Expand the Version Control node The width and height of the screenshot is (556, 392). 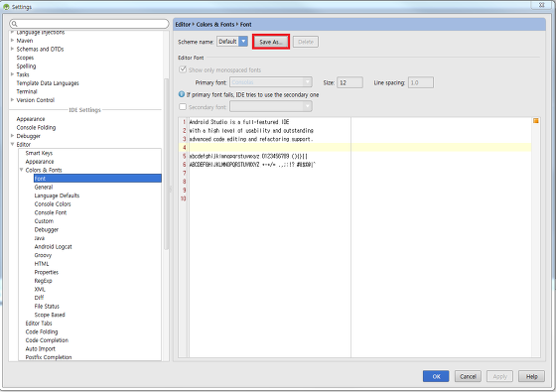pos(12,100)
